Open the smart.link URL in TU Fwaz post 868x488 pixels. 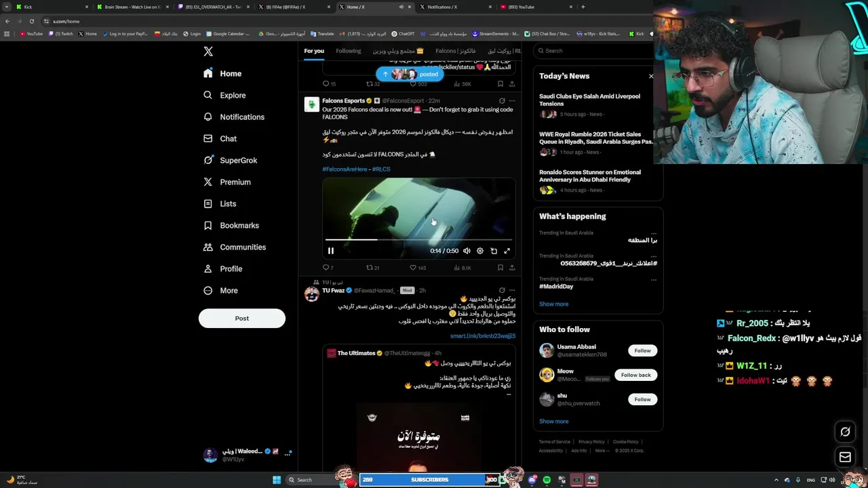click(x=483, y=336)
